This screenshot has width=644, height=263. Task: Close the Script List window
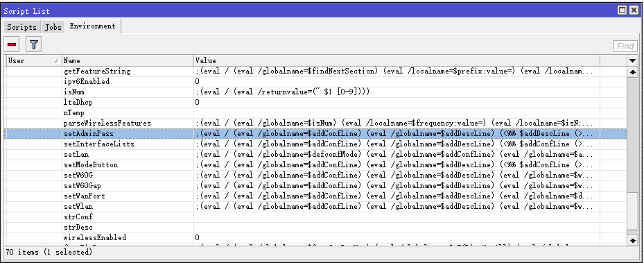pyautogui.click(x=634, y=10)
